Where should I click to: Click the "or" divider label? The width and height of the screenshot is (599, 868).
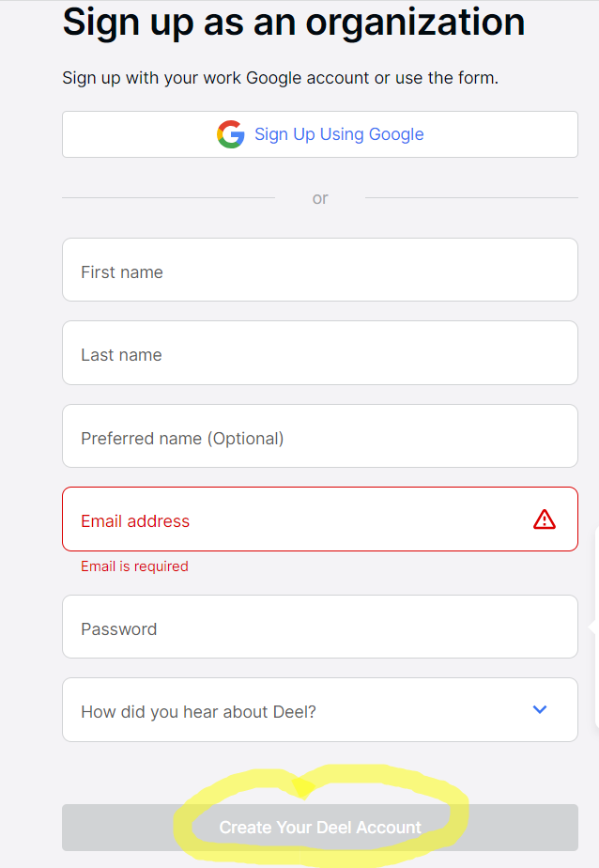(x=320, y=198)
